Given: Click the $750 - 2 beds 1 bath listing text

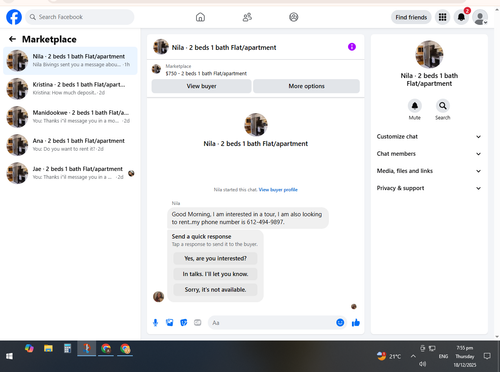Looking at the screenshot, I should [206, 73].
